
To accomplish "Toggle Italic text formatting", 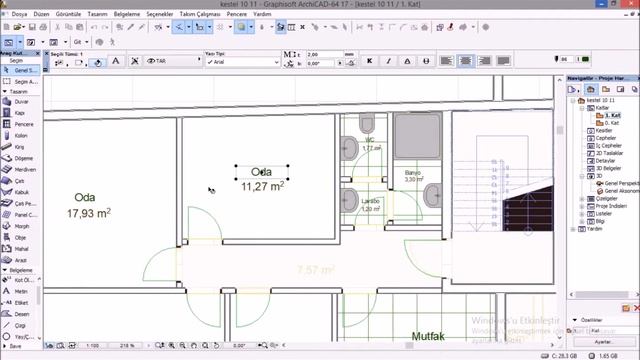I will pyautogui.click(x=388, y=61).
